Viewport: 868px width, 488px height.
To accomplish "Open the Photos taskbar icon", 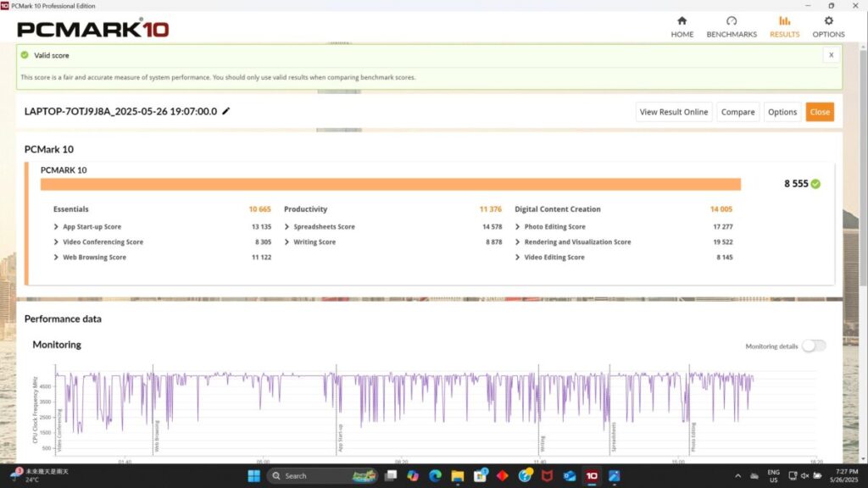I will [614, 476].
